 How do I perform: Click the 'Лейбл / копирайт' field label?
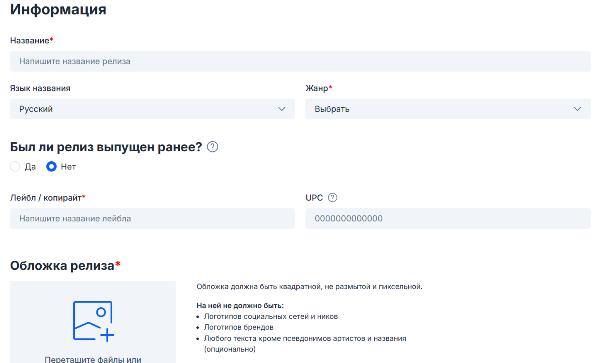click(x=47, y=198)
